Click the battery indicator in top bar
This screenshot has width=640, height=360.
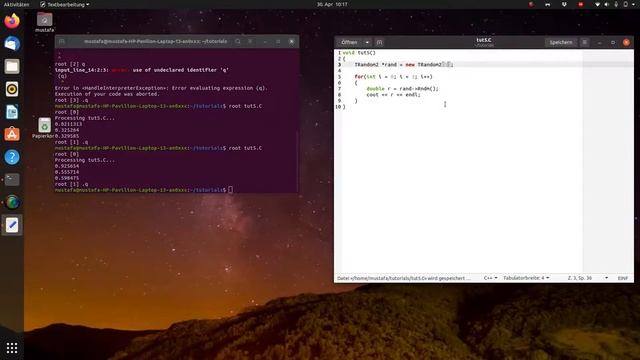pyautogui.click(x=625, y=4)
